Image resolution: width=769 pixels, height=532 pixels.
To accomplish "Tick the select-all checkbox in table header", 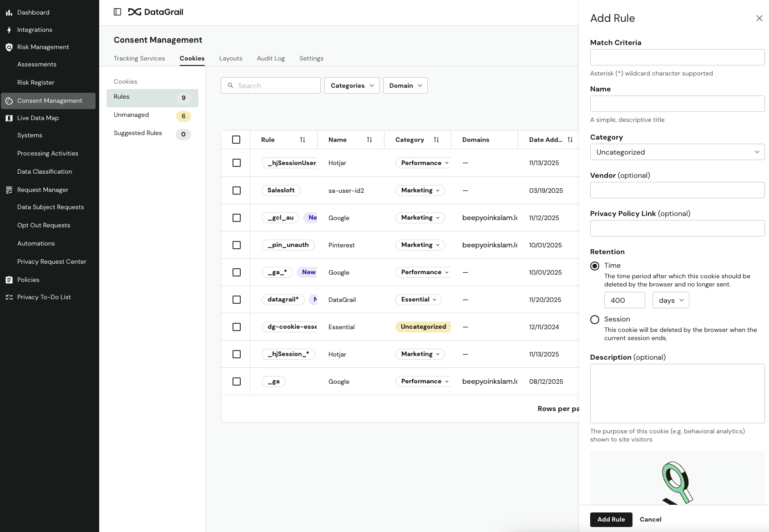I will pyautogui.click(x=236, y=140).
